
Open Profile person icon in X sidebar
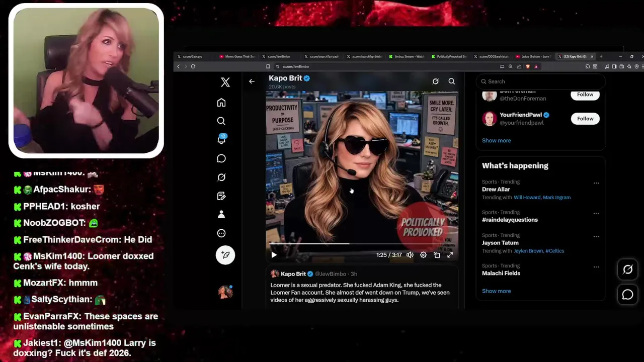coord(221,215)
